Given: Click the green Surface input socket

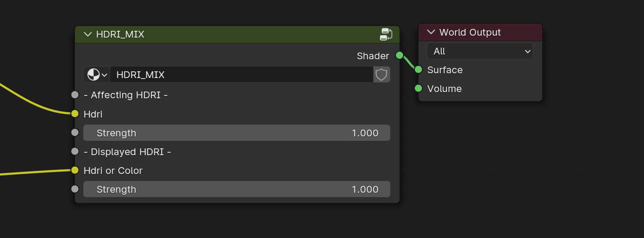Looking at the screenshot, I should [419, 70].
